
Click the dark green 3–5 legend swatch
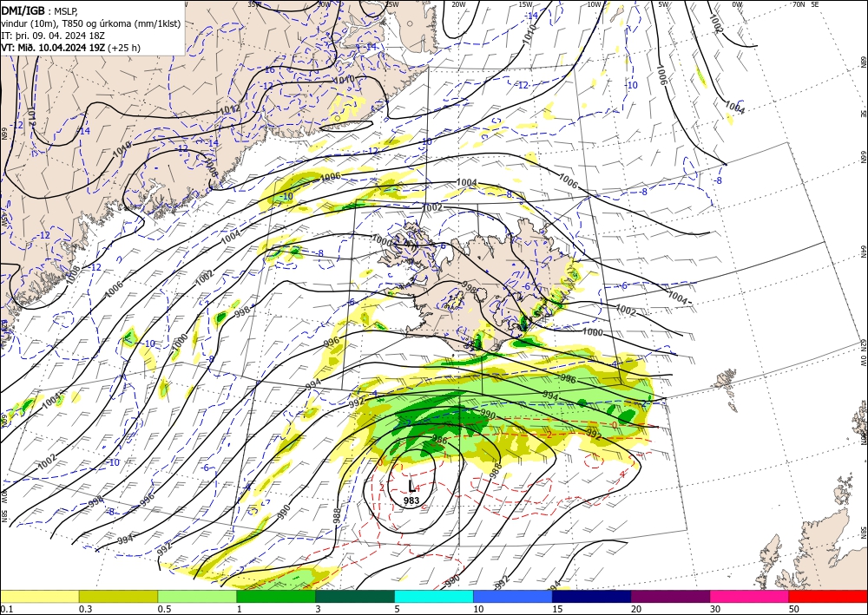(355, 596)
